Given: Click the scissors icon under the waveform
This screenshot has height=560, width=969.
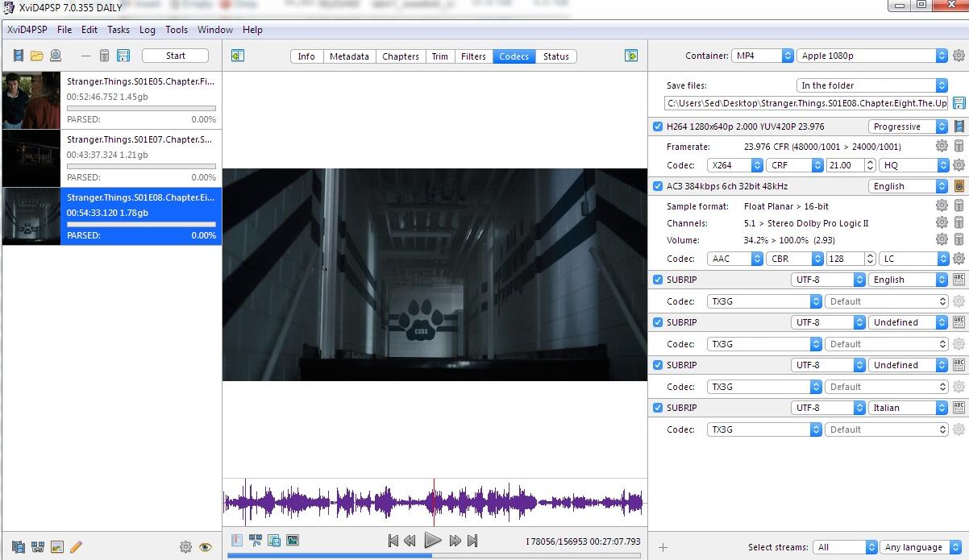Looking at the screenshot, I should click(x=256, y=541).
